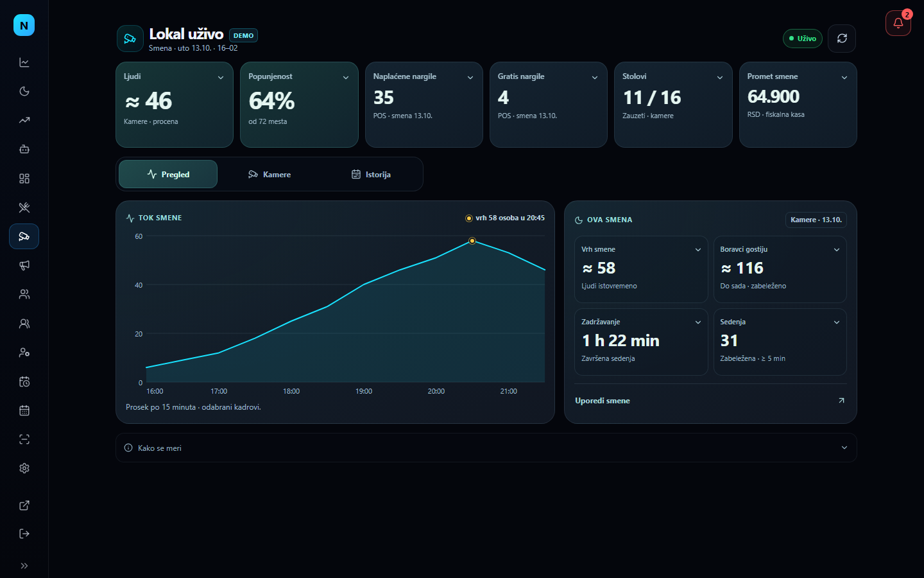Click the external link sidebar icon
Screen dimensions: 924x578
(24, 505)
